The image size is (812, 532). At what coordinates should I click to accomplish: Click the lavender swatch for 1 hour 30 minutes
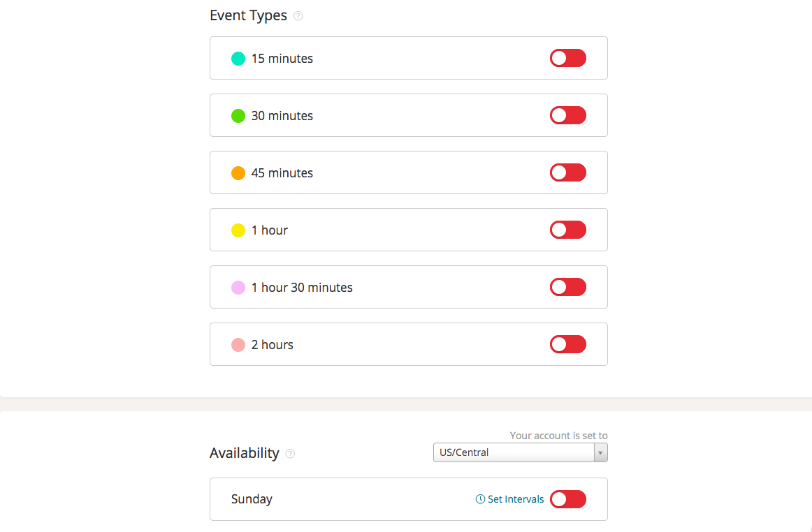pos(238,287)
